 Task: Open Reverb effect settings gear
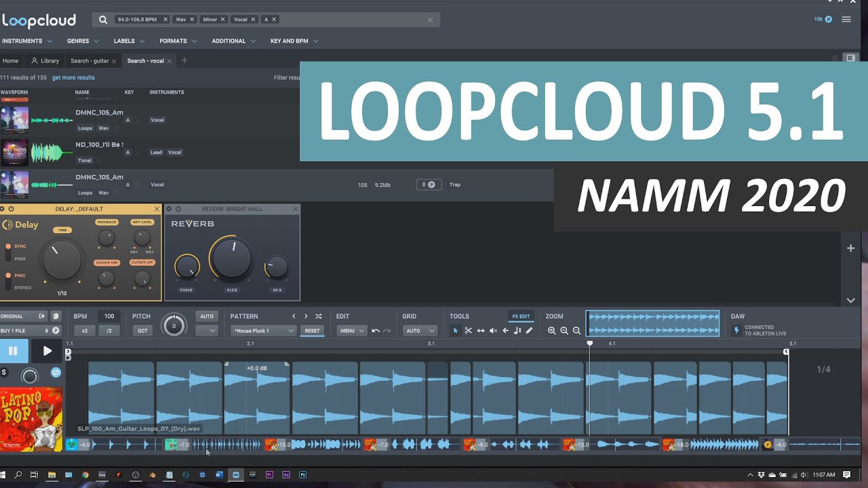(x=169, y=209)
